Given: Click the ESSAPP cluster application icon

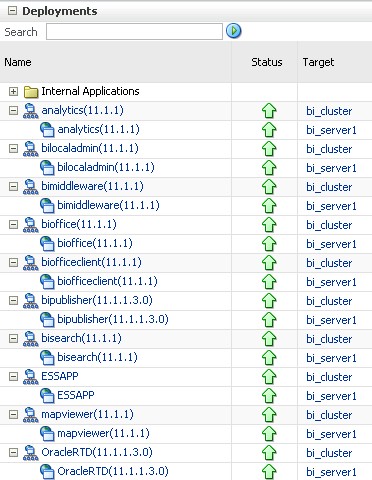Looking at the screenshot, I should [31, 377].
